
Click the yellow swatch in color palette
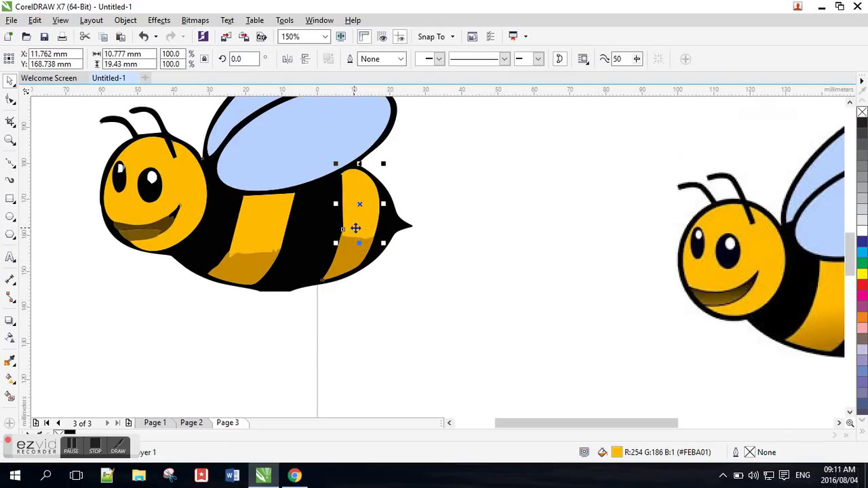tap(862, 273)
